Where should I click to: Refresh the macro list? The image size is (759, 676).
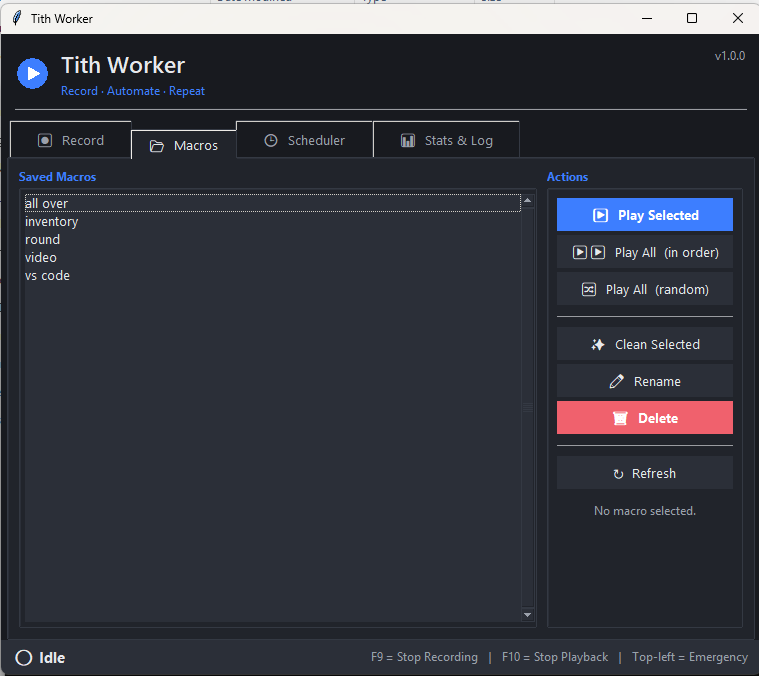[x=645, y=473]
